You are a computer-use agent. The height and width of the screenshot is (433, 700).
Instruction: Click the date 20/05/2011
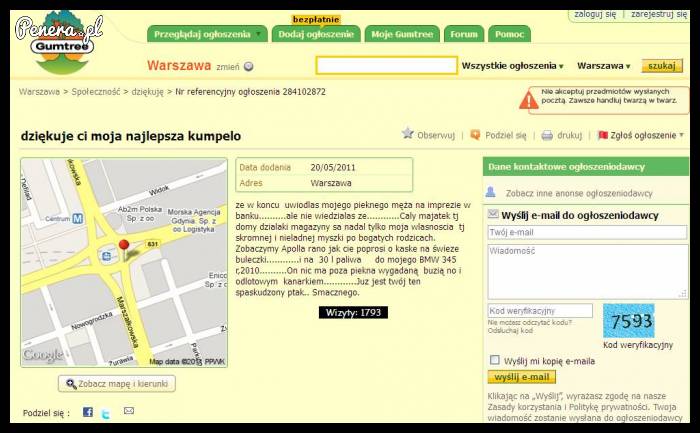coord(333,167)
